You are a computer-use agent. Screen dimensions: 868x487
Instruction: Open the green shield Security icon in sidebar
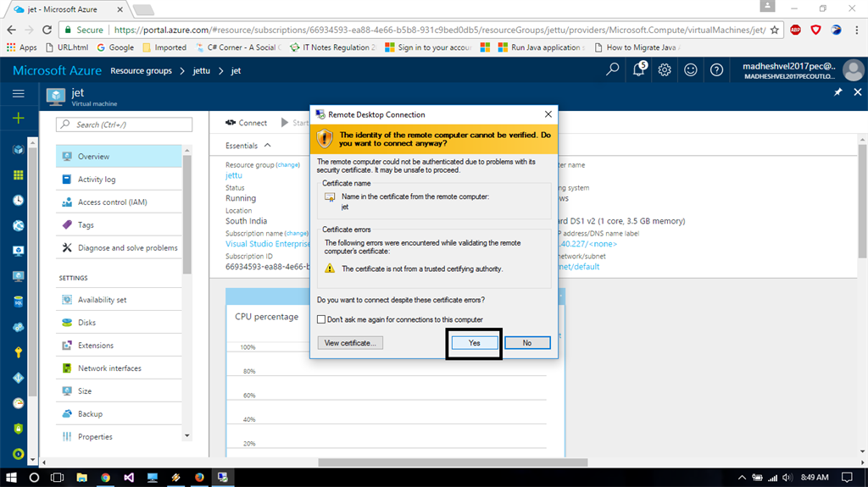click(19, 429)
